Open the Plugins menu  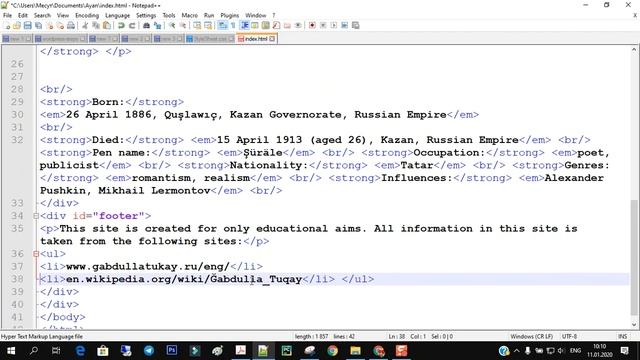[230, 15]
